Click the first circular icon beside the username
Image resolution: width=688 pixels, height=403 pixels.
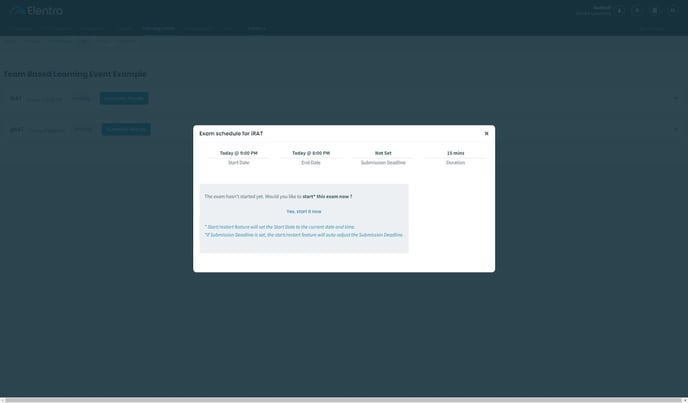click(x=619, y=10)
